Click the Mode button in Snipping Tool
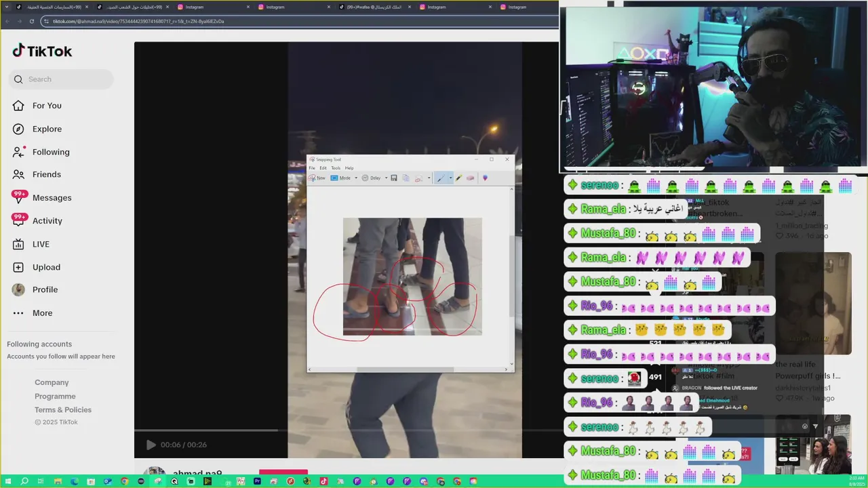The width and height of the screenshot is (868, 488). [x=340, y=178]
